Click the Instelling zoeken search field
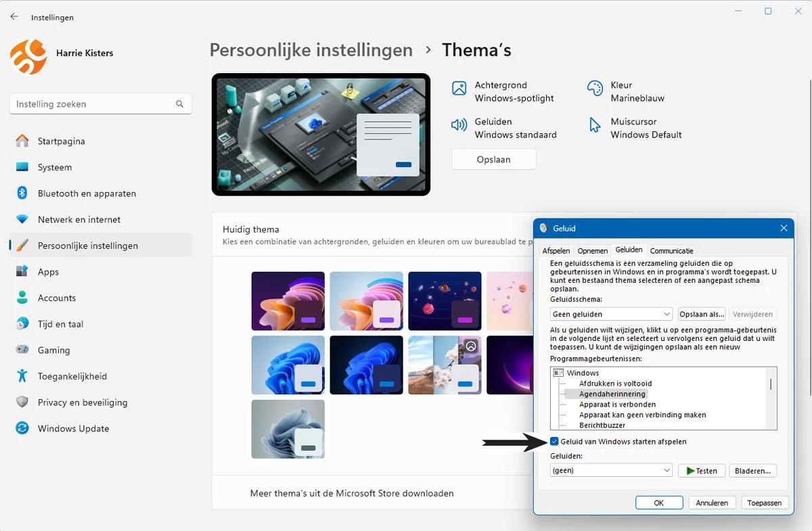812x531 pixels. [x=101, y=104]
